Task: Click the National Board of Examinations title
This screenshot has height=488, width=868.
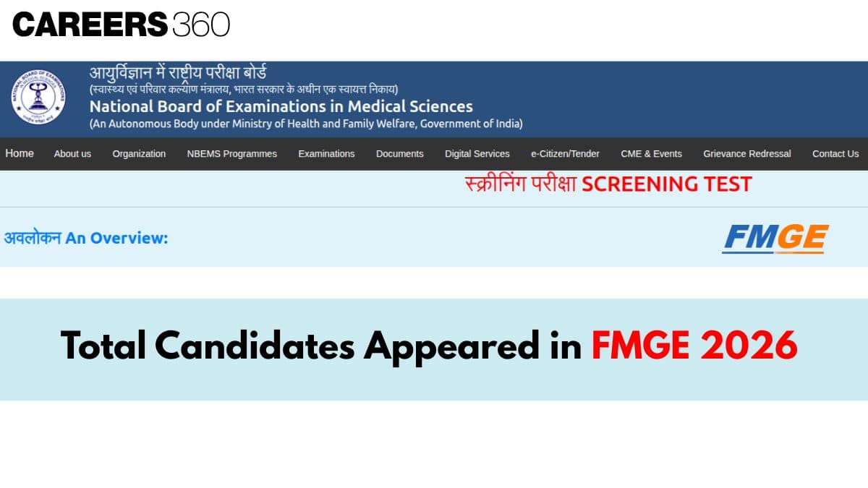Action: [x=281, y=106]
